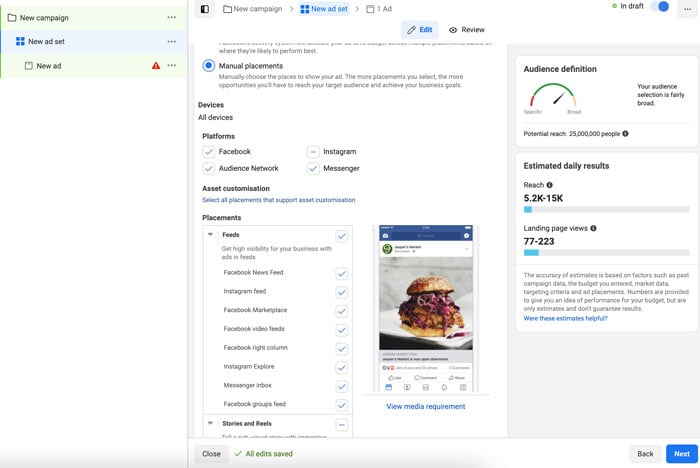Click Select all placements that support asset customisation
Viewport: 700px width, 468px height.
tap(279, 200)
